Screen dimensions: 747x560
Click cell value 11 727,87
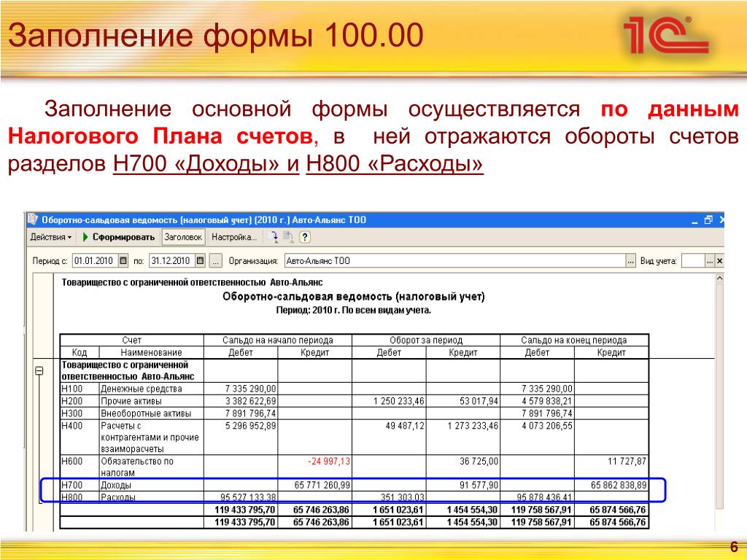coord(627,461)
